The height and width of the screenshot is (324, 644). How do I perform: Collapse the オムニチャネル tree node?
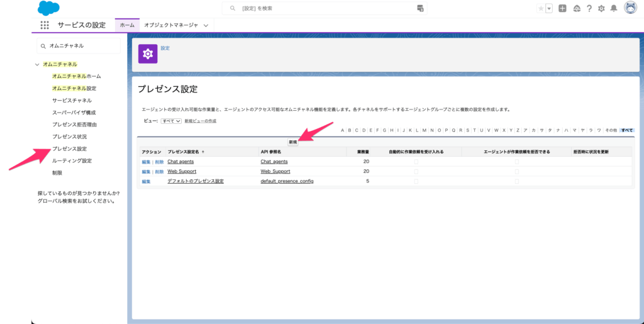tap(37, 64)
